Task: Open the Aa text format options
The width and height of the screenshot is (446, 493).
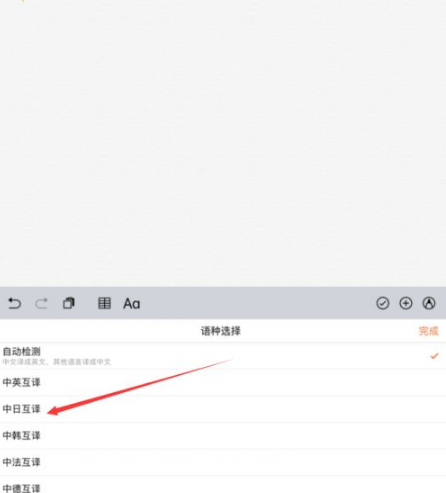Action: (x=132, y=304)
